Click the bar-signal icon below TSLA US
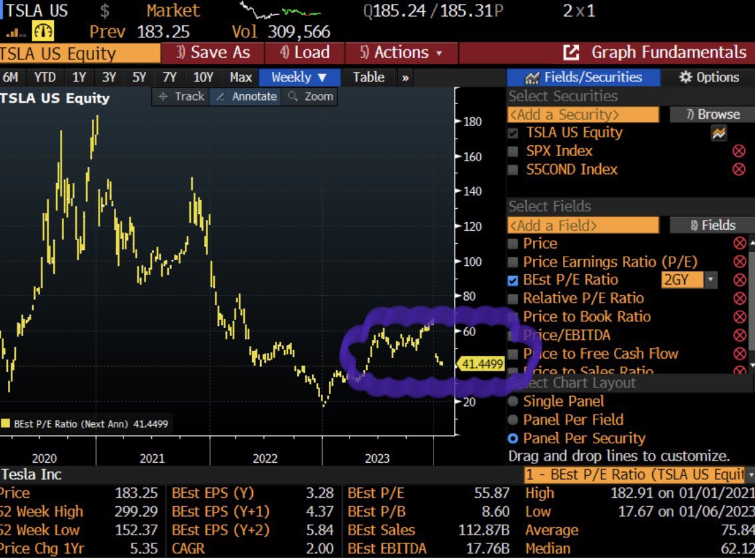This screenshot has height=560, width=755. [15, 33]
